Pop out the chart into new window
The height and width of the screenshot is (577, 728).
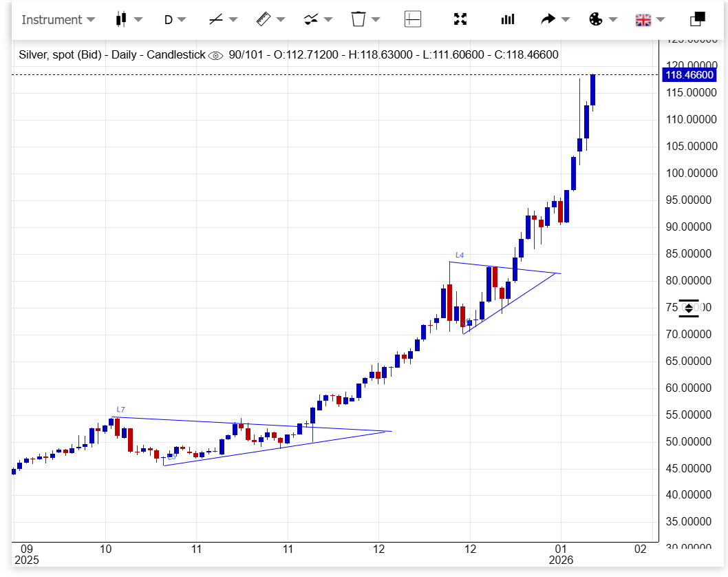[x=697, y=19]
